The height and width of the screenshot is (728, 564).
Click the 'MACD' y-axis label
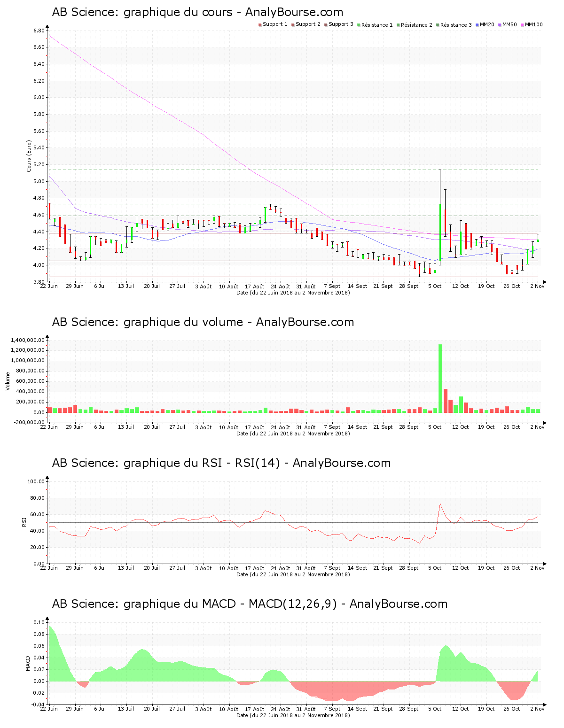tap(28, 663)
